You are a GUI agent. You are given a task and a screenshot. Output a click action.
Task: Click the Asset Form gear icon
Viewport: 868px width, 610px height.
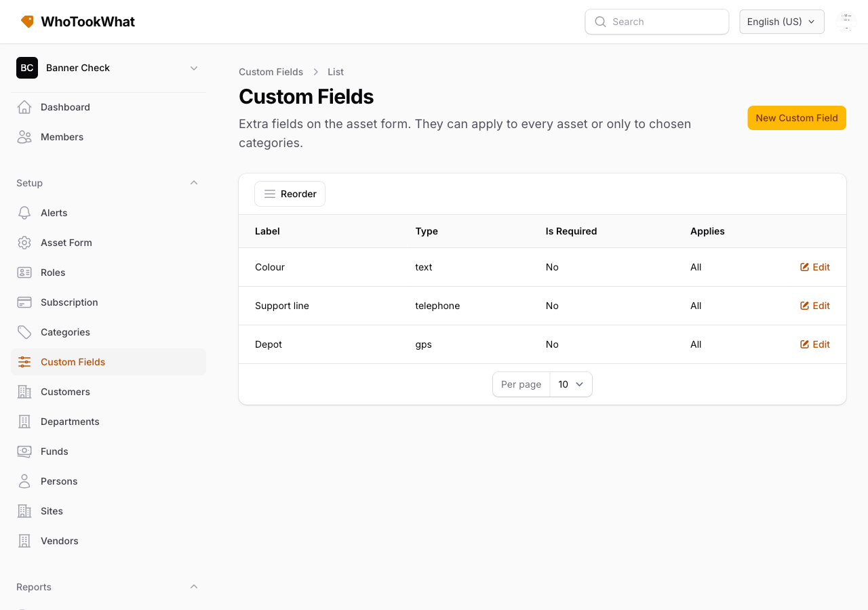(x=24, y=243)
